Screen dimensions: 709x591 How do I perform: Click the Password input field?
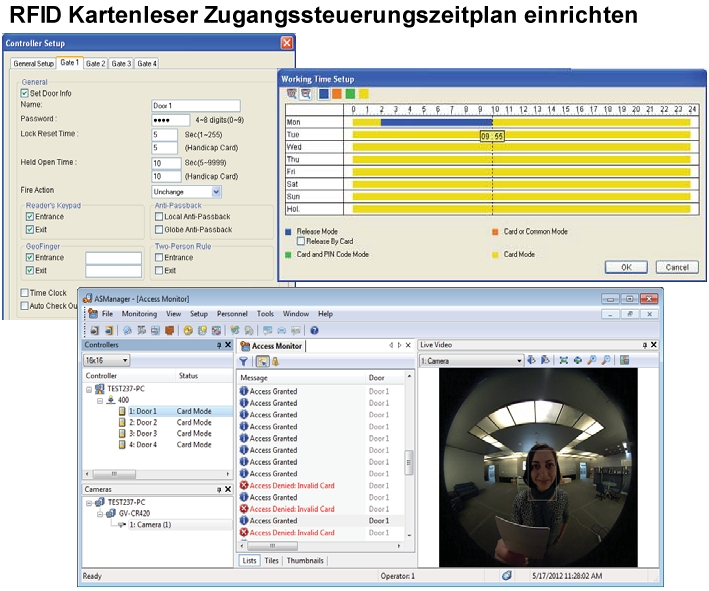[x=170, y=120]
